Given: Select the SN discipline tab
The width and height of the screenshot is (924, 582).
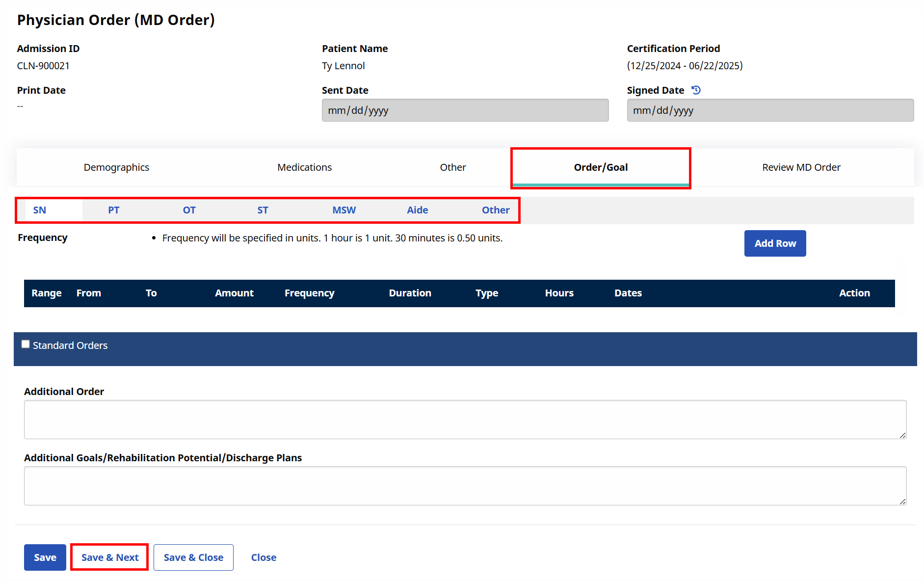Looking at the screenshot, I should (40, 210).
